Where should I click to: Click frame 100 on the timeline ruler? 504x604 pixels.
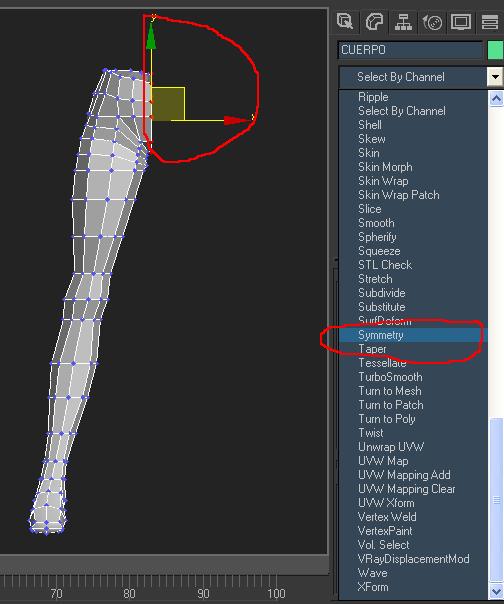point(277,594)
